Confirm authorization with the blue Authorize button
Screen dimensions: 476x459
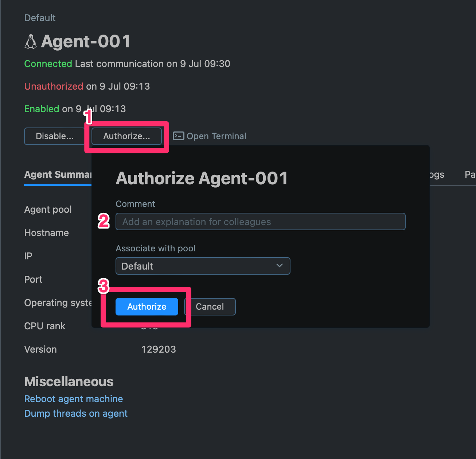(x=147, y=306)
